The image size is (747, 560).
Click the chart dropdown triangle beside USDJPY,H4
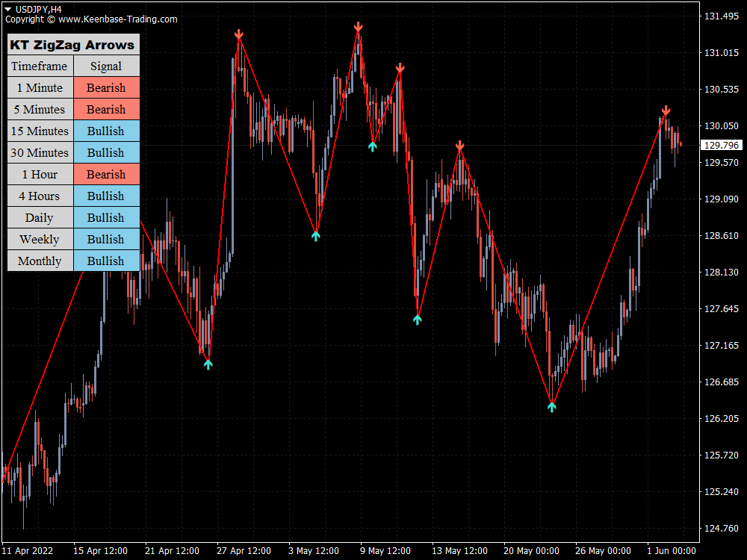[x=8, y=9]
